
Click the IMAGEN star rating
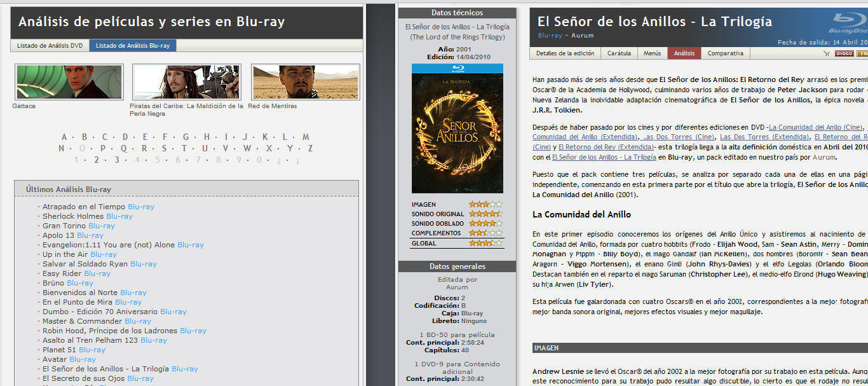point(485,205)
